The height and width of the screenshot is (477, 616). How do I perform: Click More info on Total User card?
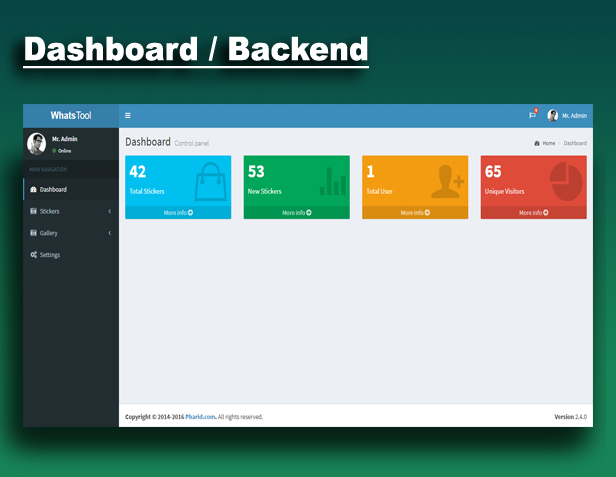pyautogui.click(x=415, y=213)
